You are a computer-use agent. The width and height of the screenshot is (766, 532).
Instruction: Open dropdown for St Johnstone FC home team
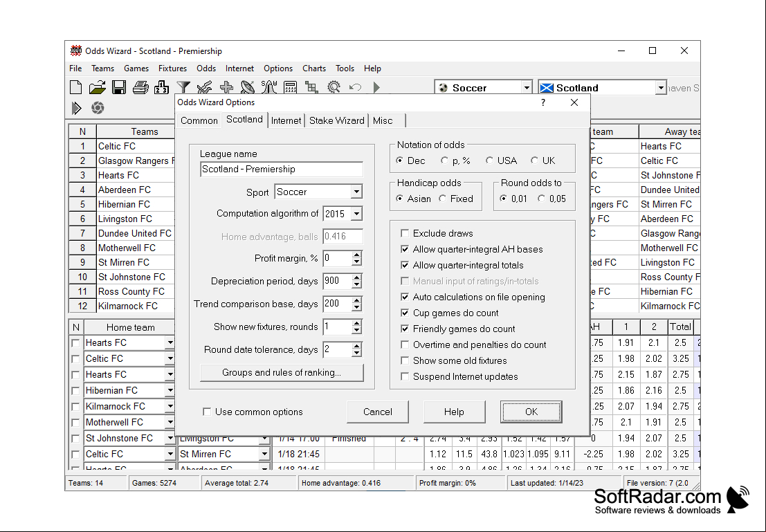click(170, 438)
